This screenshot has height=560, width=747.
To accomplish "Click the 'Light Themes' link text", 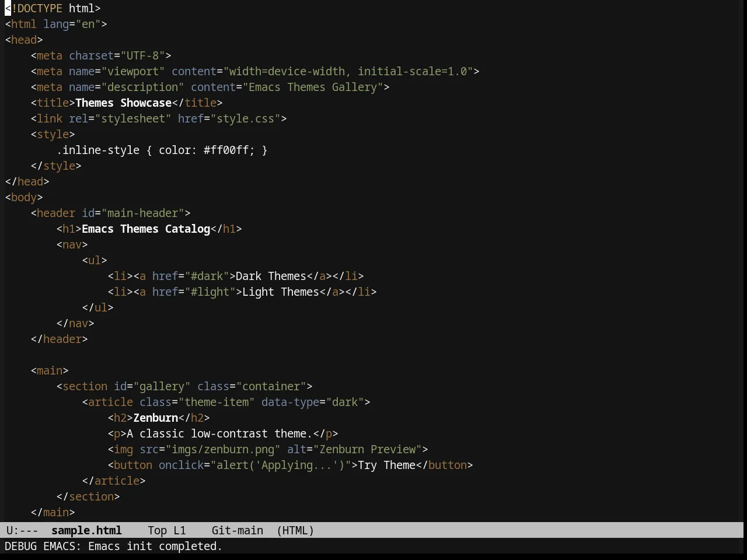I will pyautogui.click(x=281, y=292).
